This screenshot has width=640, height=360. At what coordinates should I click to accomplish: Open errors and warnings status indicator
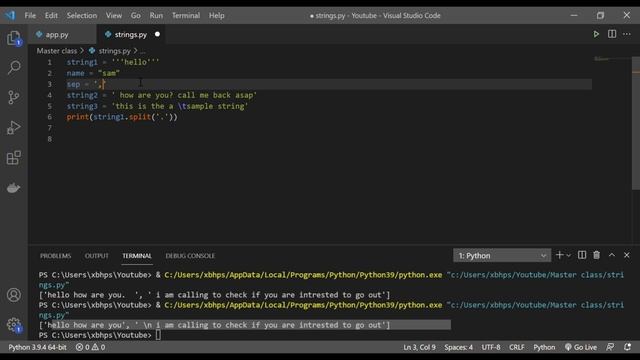point(91,347)
